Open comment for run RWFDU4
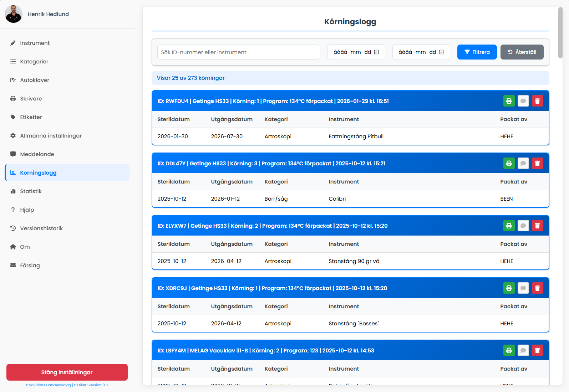 (523, 101)
